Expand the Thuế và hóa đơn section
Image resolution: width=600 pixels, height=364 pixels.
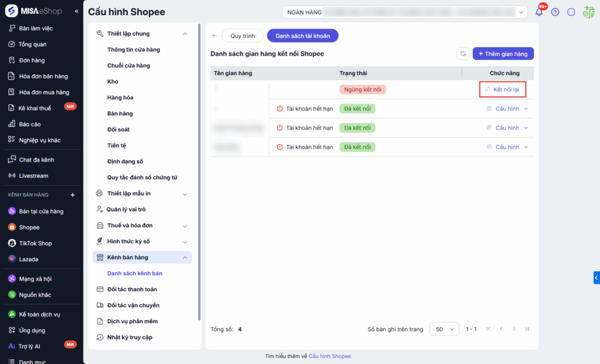coord(185,226)
